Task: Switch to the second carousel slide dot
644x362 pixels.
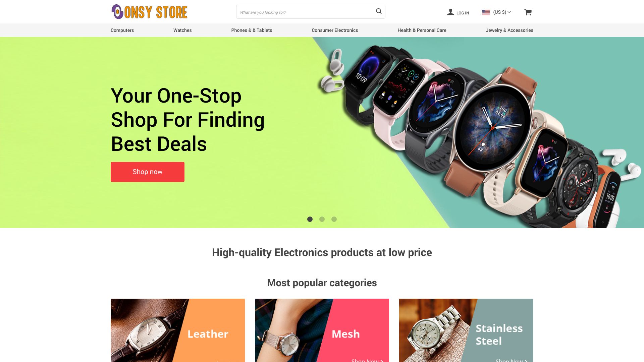Action: [322, 219]
